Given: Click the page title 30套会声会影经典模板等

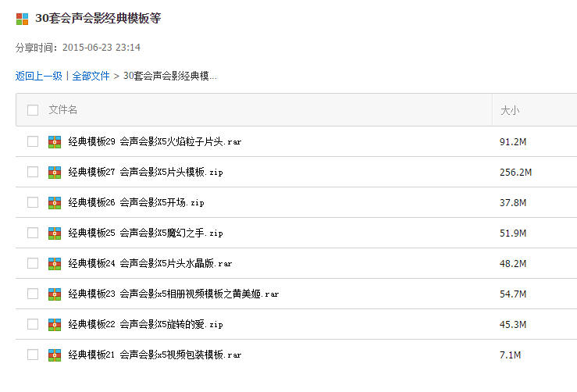Looking at the screenshot, I should click(98, 19).
